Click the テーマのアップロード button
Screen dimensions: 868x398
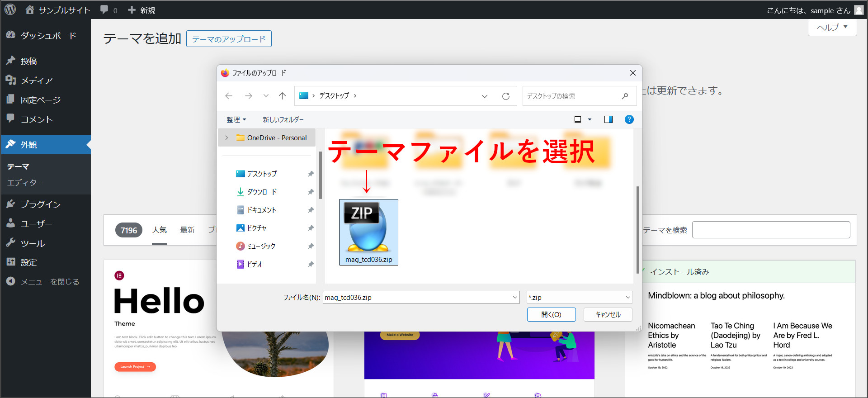click(229, 39)
